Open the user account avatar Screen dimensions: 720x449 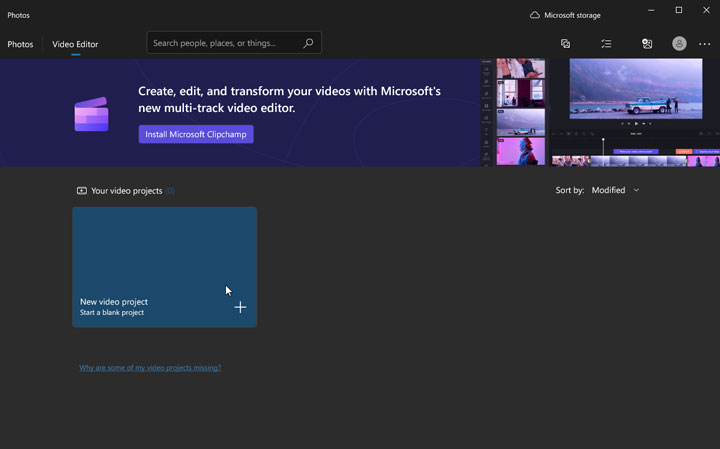(x=680, y=44)
